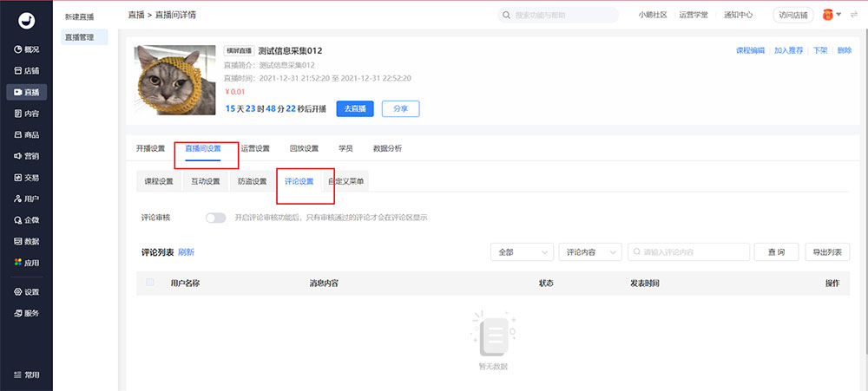Screen dimensions: 868x391
Task: Switch to the 运营设置 tab
Action: point(255,148)
